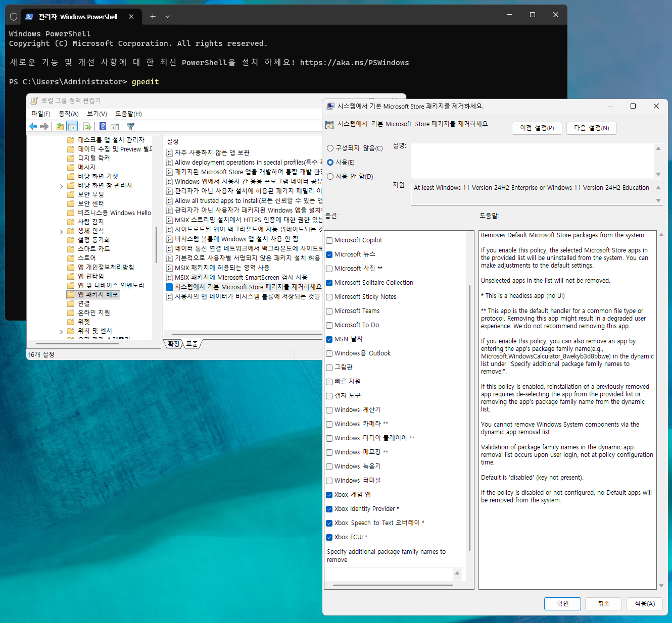Click folder icon of 디지털 락커
Viewport: 672px width, 623px height.
(71, 158)
